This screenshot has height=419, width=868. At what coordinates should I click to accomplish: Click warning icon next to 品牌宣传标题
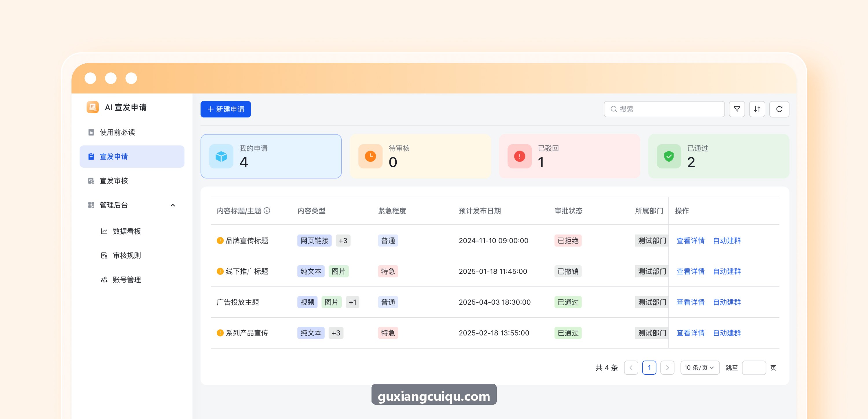[x=220, y=240]
